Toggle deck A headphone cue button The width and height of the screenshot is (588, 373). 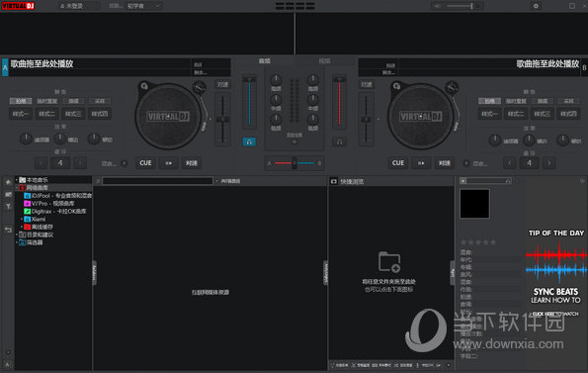pyautogui.click(x=249, y=141)
